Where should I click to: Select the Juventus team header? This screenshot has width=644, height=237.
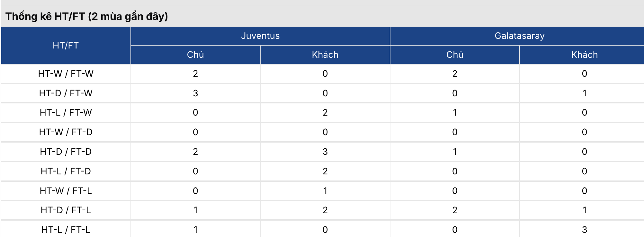tap(260, 36)
